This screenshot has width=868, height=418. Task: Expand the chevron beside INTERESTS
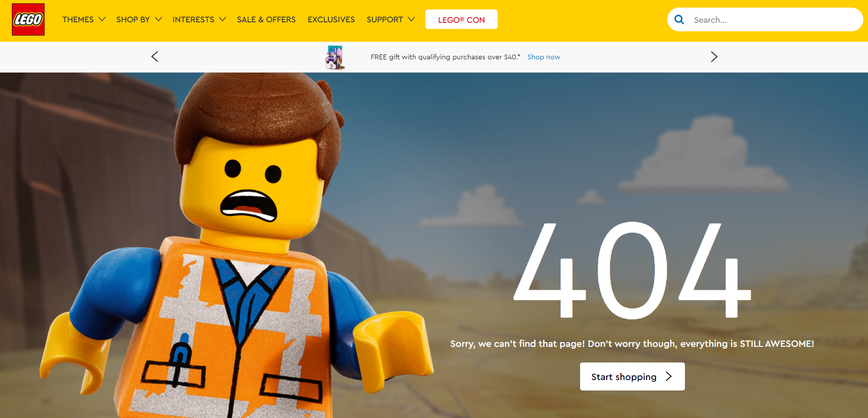(x=222, y=19)
